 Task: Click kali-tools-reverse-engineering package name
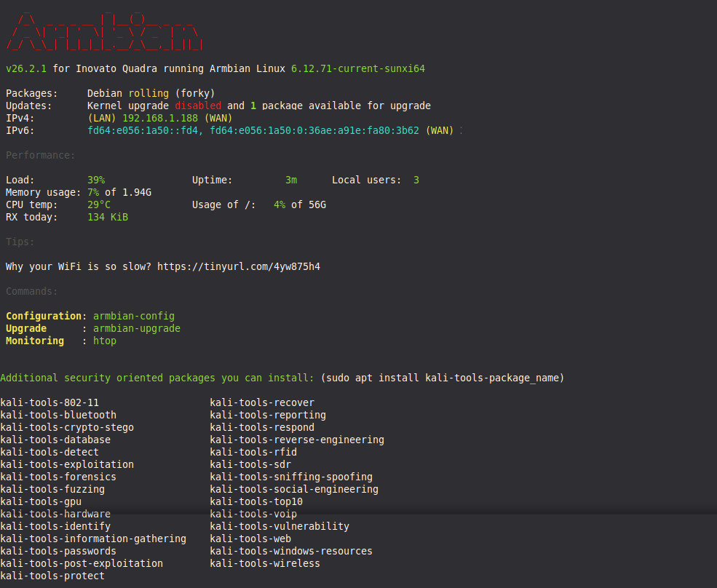click(297, 440)
